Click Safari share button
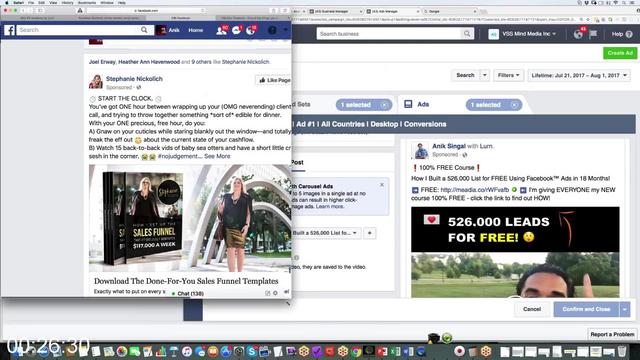 click(x=274, y=10)
